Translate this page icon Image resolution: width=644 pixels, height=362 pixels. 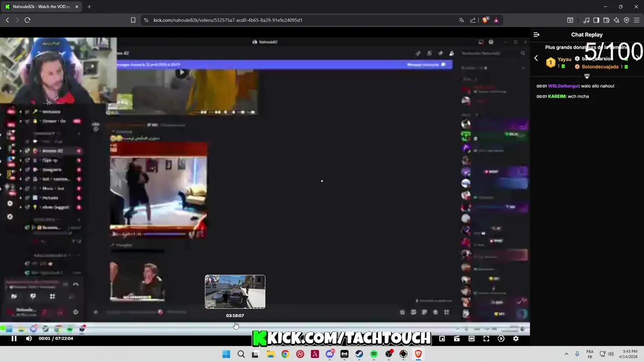point(461,20)
